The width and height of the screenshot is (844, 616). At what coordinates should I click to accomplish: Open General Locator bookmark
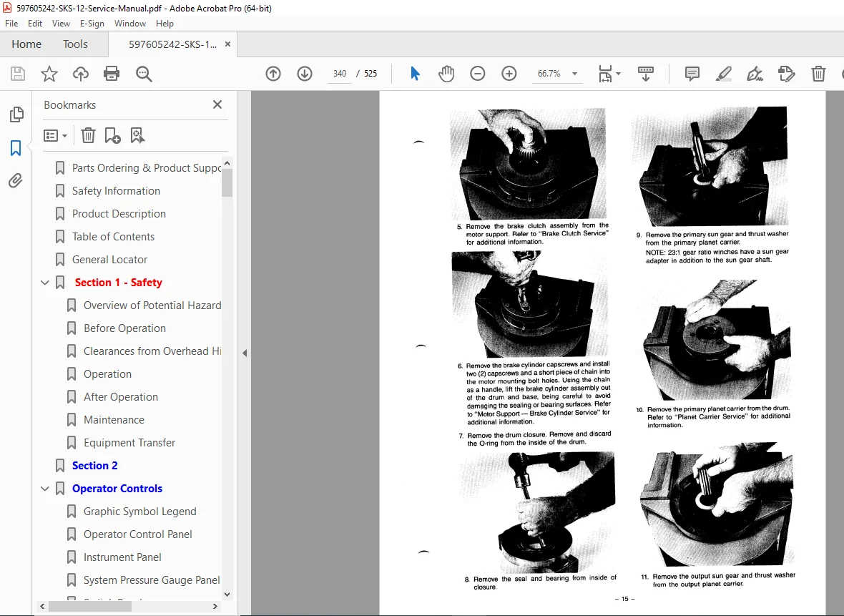pyautogui.click(x=110, y=260)
